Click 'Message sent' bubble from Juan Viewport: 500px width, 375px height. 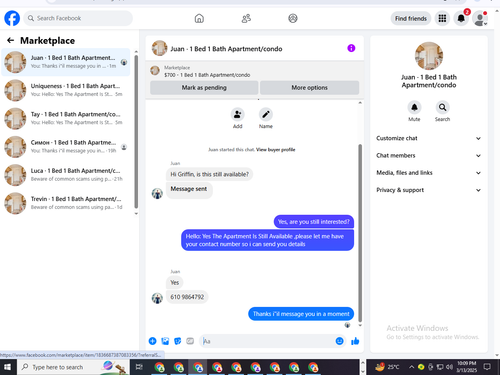coord(189,189)
